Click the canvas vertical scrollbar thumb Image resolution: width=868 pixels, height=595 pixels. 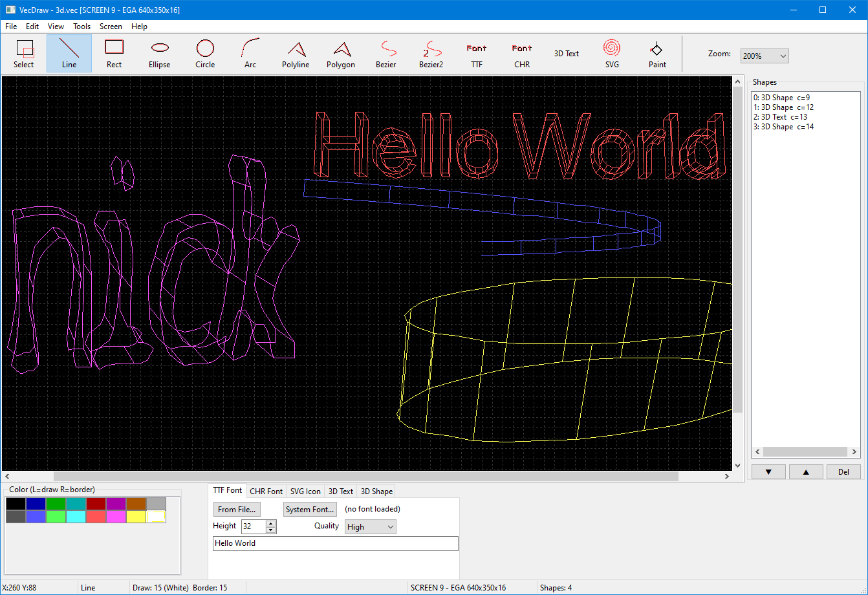pos(738,250)
